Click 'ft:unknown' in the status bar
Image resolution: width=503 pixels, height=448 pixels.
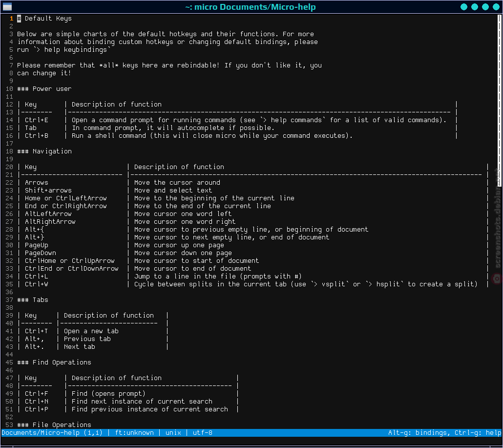pos(134,432)
